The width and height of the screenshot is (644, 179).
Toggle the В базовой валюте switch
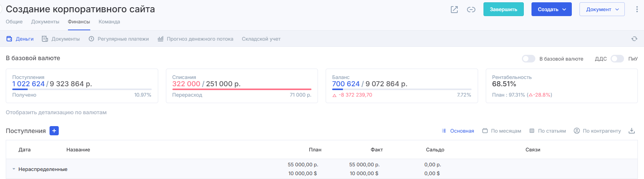tap(528, 59)
